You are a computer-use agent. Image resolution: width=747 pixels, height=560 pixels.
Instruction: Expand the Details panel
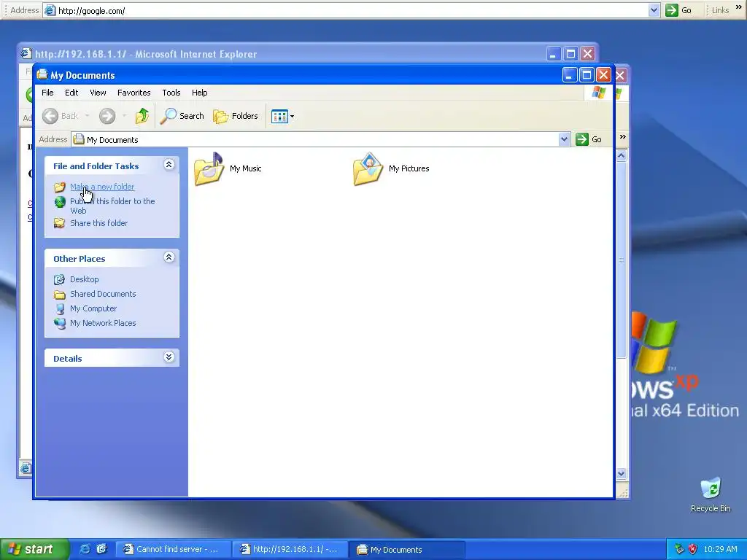click(169, 357)
